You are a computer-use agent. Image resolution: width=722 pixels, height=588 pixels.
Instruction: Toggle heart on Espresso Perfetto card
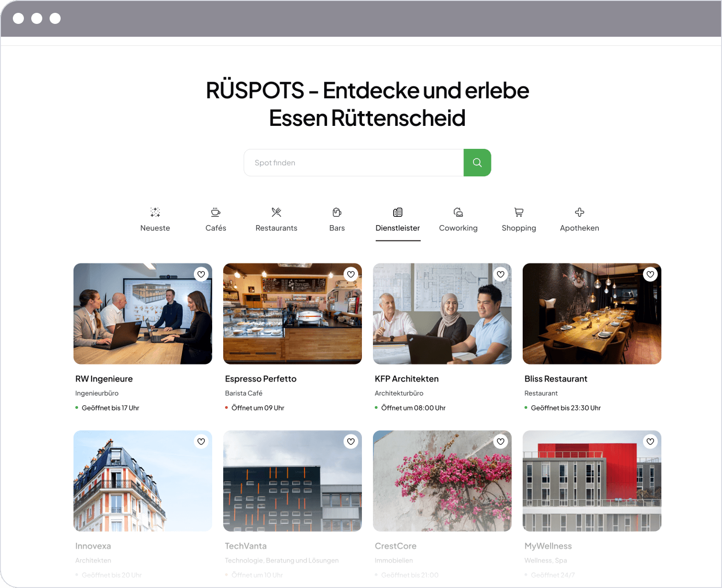tap(351, 274)
